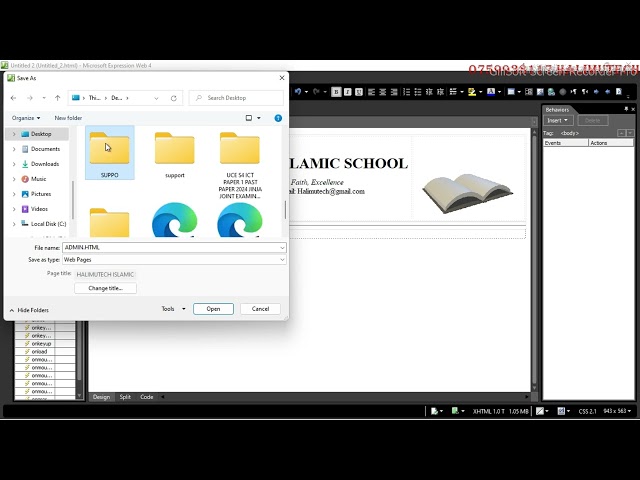Increase indent position

[x=440, y=92]
